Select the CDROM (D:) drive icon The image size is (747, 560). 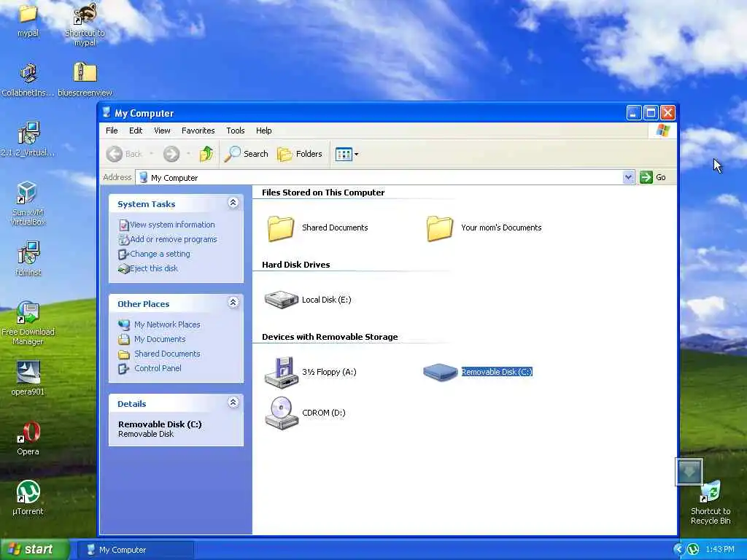[281, 413]
